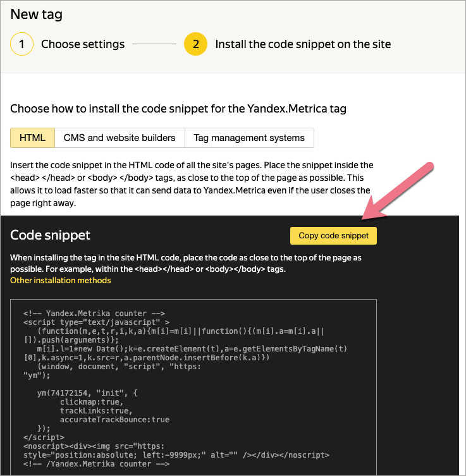The width and height of the screenshot is (466, 476).
Task: Select the 'Install the code snippet on the site' step
Action: point(303,44)
